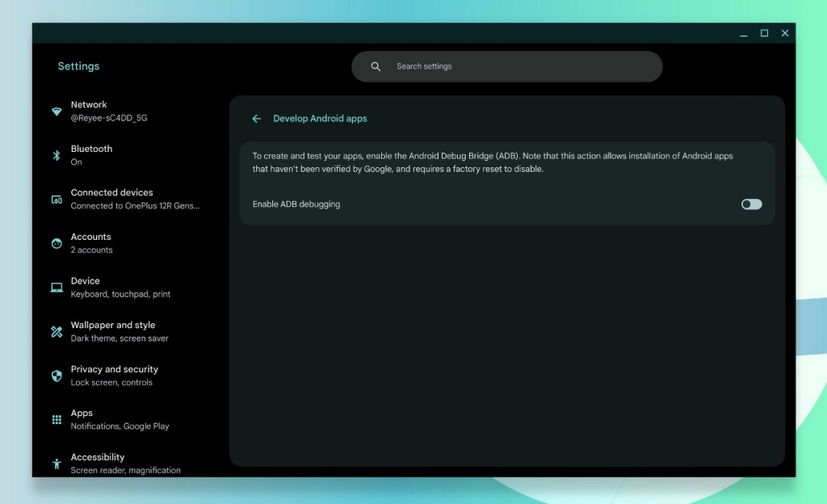Click the Connected devices icon

click(57, 199)
